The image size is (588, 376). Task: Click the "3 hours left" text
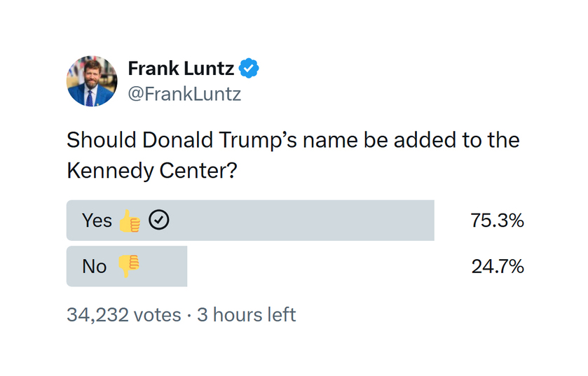tap(246, 315)
